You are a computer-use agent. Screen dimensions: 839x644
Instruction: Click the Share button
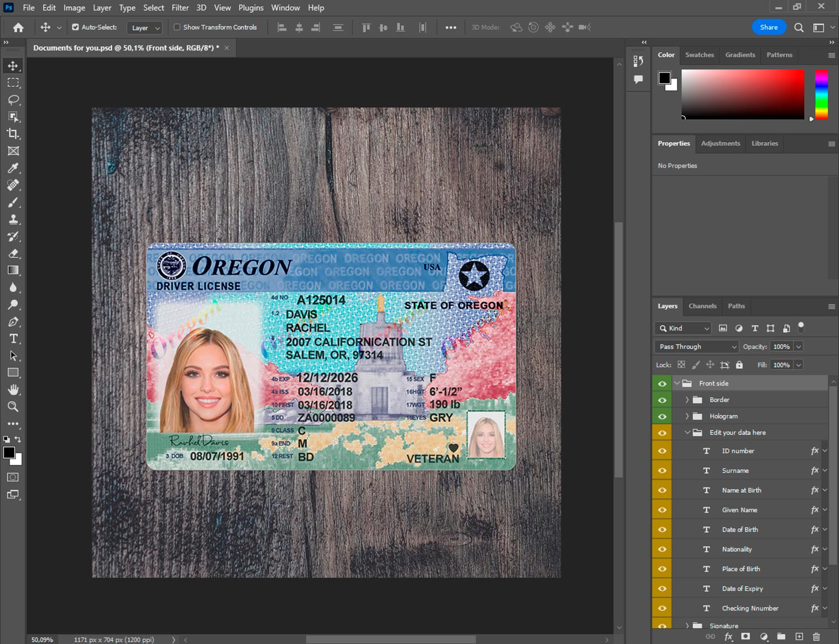coord(768,27)
